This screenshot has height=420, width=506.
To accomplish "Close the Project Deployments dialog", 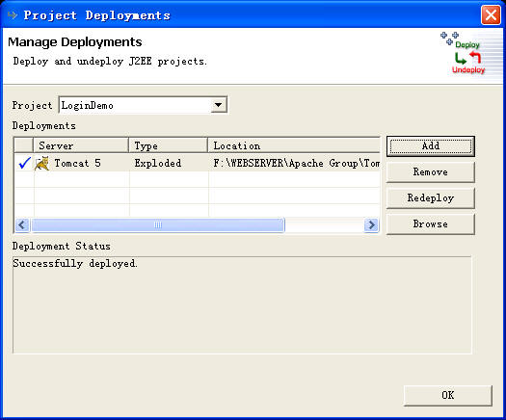I will (491, 14).
